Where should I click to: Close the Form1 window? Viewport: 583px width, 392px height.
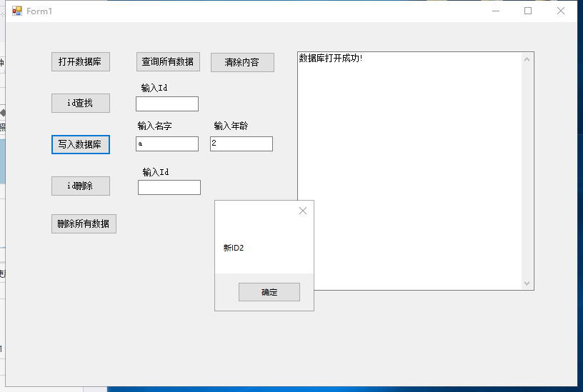pos(561,11)
